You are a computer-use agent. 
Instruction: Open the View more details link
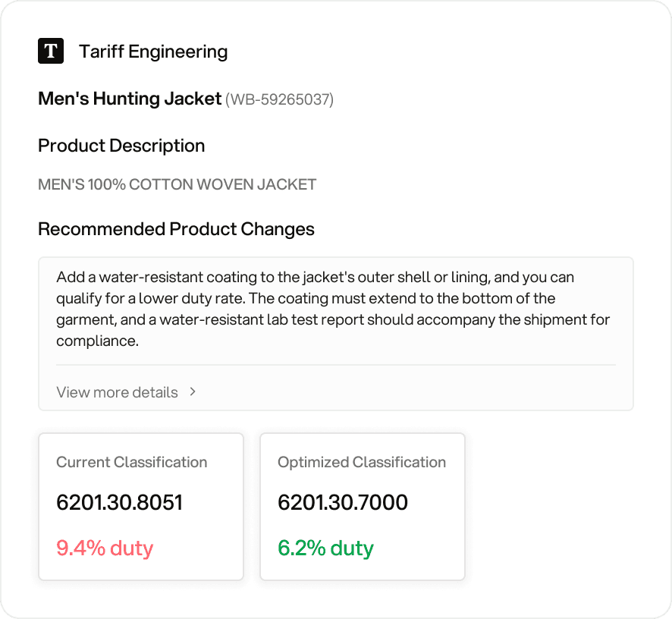click(x=117, y=392)
